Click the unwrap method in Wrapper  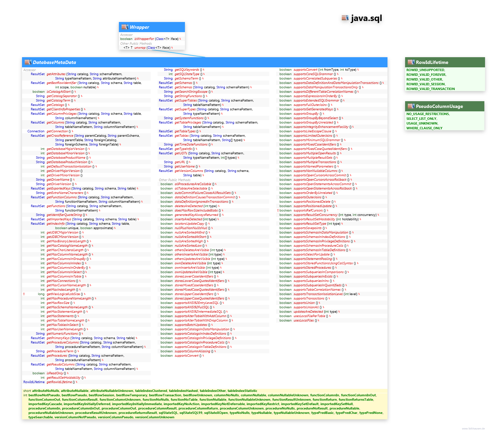point(140,48)
